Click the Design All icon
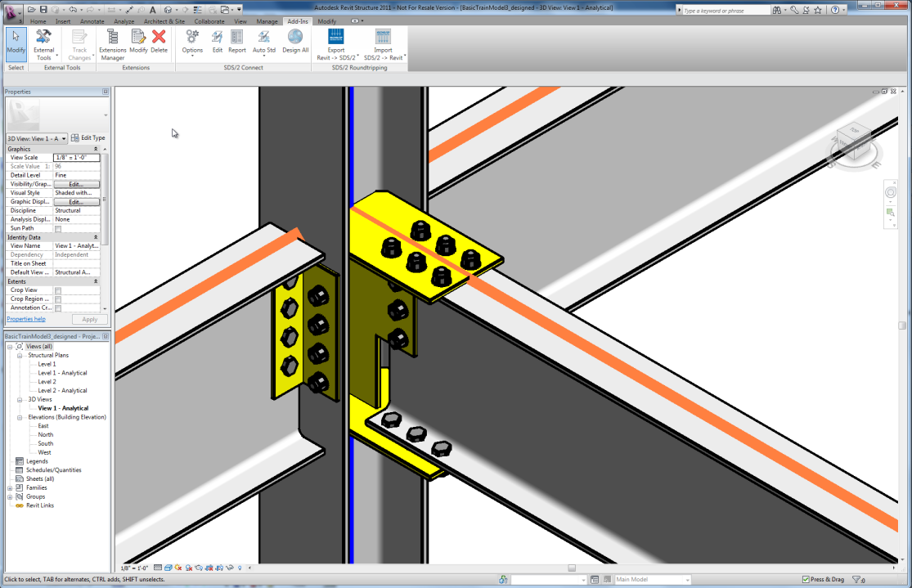 point(295,37)
